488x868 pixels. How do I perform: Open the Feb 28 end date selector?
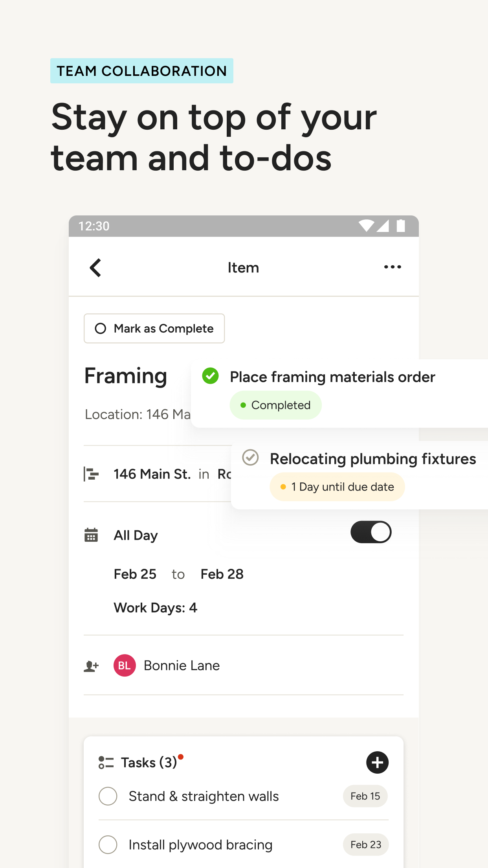(x=222, y=574)
